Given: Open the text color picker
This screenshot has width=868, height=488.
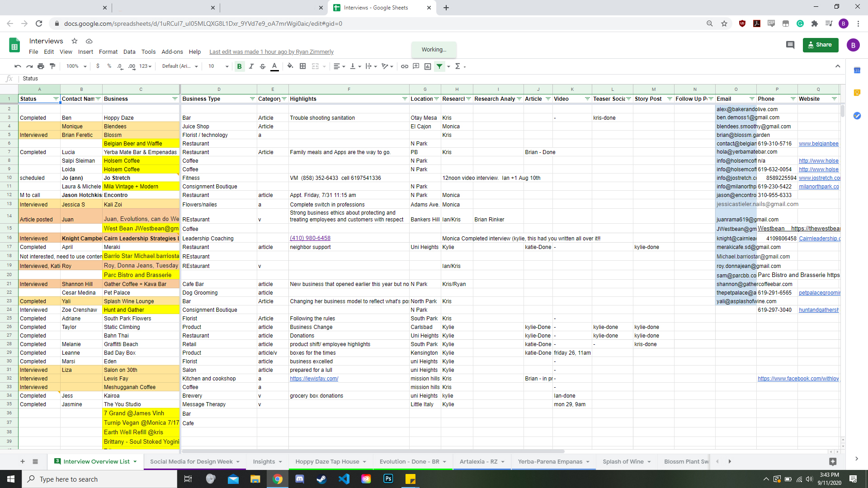Looking at the screenshot, I should (x=274, y=66).
